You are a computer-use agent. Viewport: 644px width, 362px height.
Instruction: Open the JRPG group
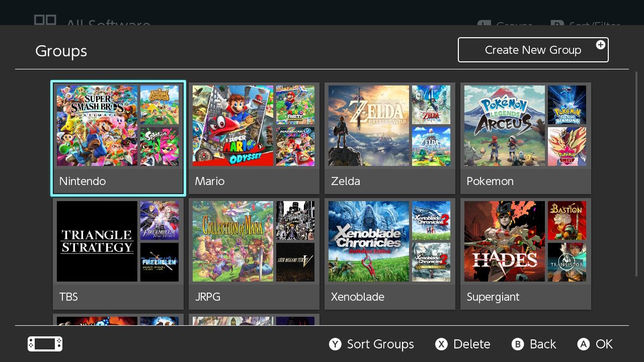254,253
